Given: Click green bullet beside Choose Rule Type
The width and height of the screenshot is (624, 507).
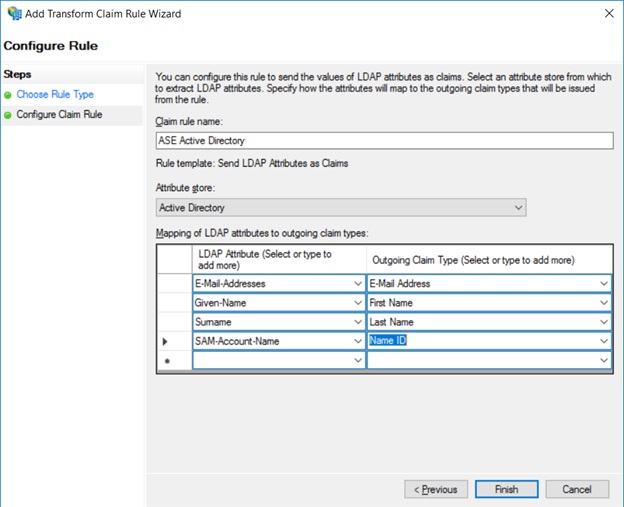Looking at the screenshot, I should click(8, 95).
